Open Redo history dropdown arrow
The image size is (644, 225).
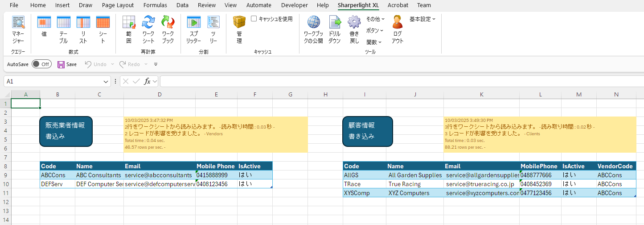(x=146, y=64)
